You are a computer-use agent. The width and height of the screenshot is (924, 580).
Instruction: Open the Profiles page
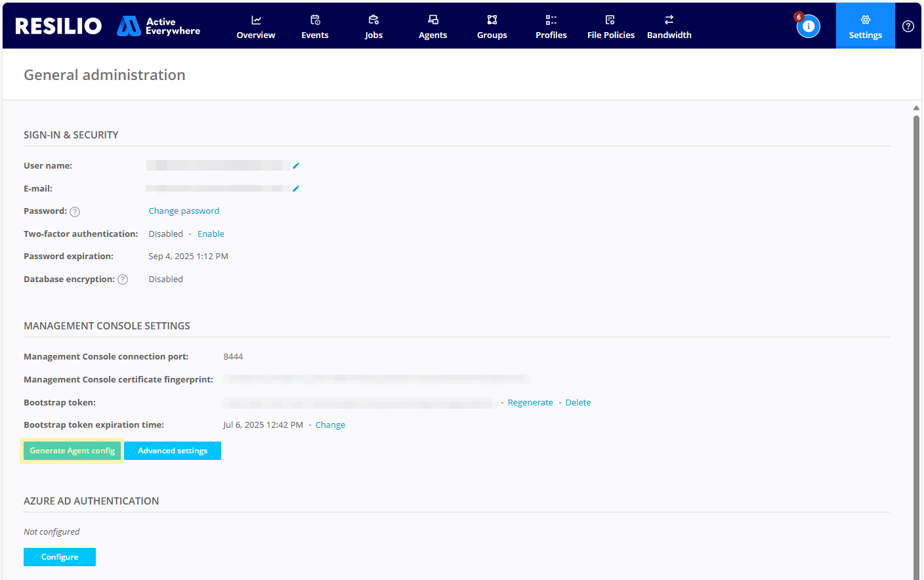(551, 26)
